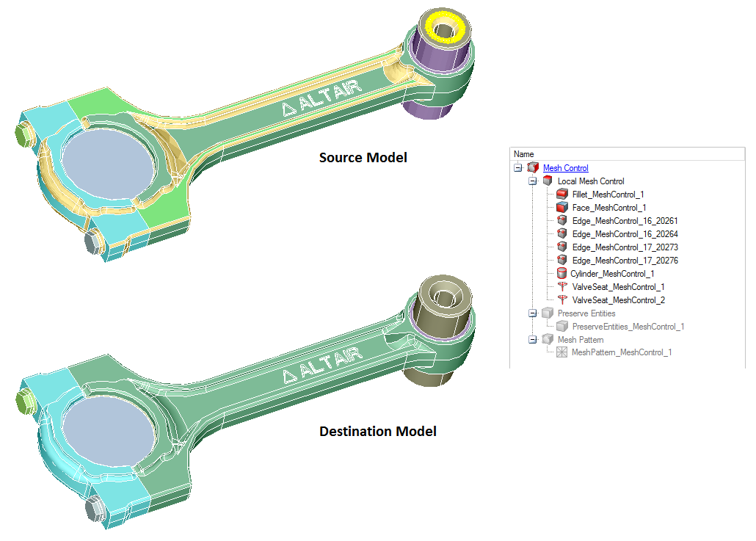Collapse the Mesh Control root node
Viewport: 756px width, 541px height.
519,168
